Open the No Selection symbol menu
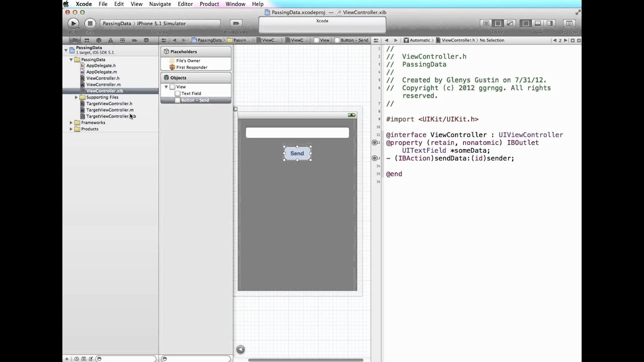 pos(492,40)
